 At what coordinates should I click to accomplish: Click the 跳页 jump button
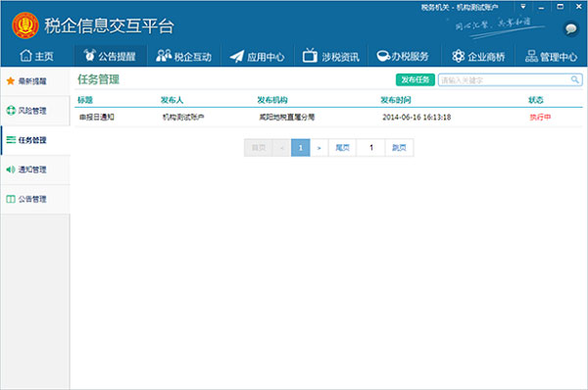point(399,148)
